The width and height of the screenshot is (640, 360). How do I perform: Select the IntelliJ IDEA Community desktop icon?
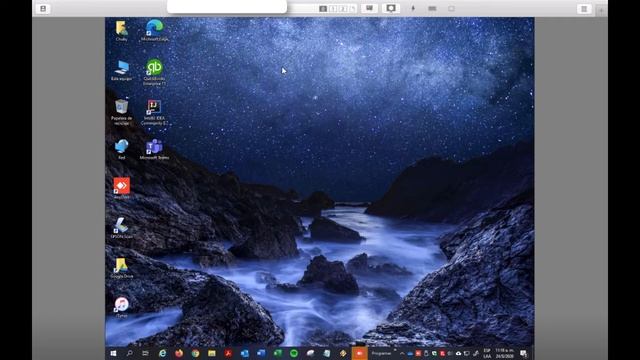[154, 112]
